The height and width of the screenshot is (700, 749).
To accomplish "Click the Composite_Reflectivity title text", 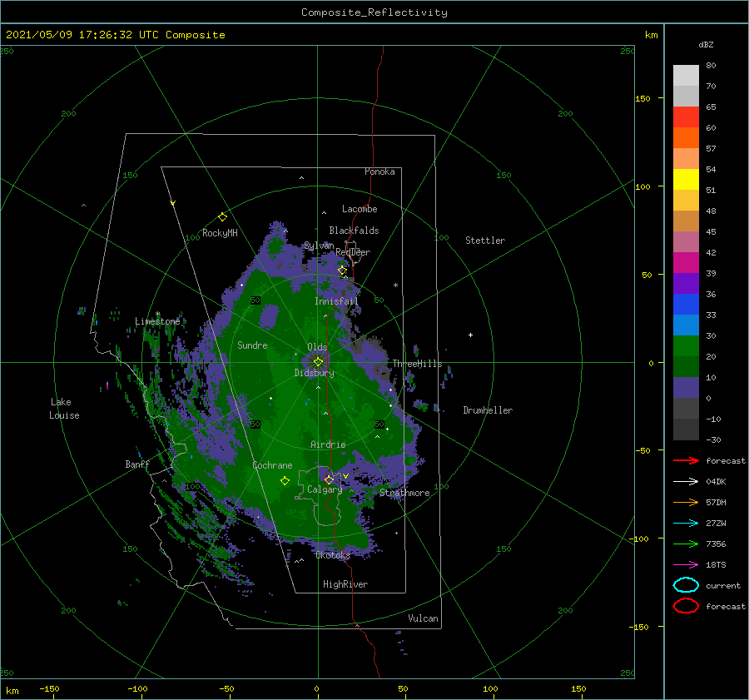I will point(374,12).
